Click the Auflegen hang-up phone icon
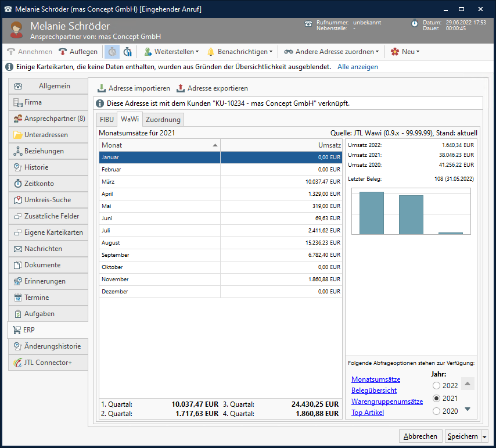 63,52
